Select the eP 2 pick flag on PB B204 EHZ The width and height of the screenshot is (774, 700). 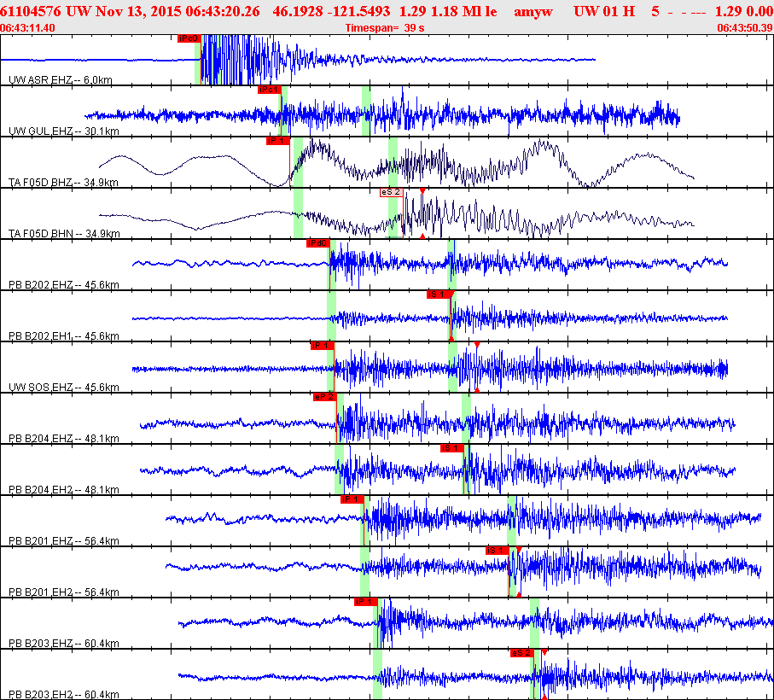324,397
